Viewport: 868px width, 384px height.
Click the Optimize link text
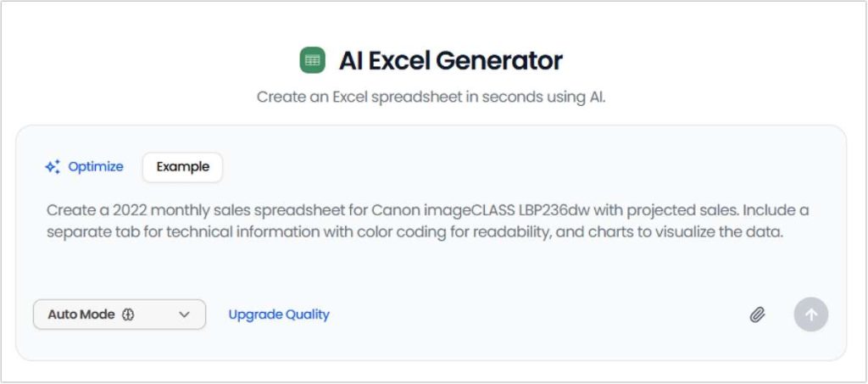pos(95,167)
